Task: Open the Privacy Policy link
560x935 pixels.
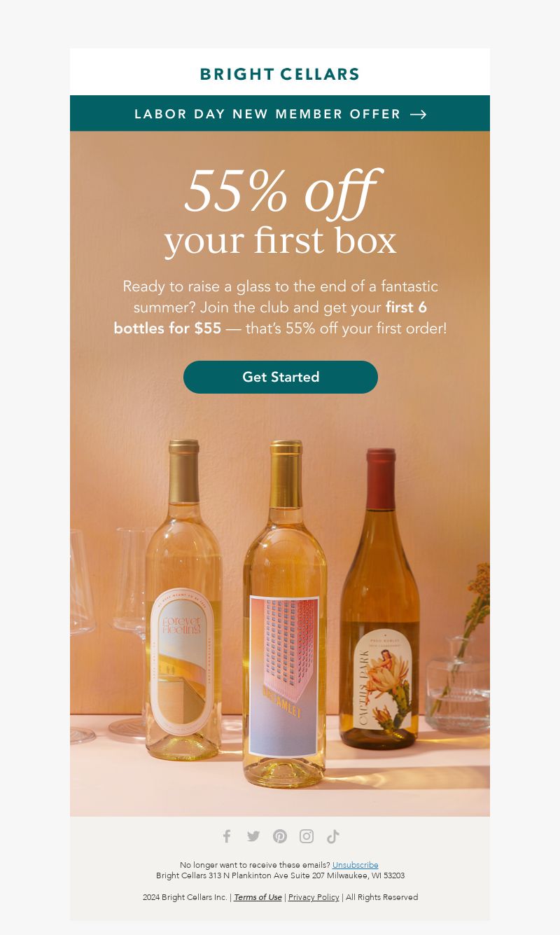Action: click(x=314, y=897)
